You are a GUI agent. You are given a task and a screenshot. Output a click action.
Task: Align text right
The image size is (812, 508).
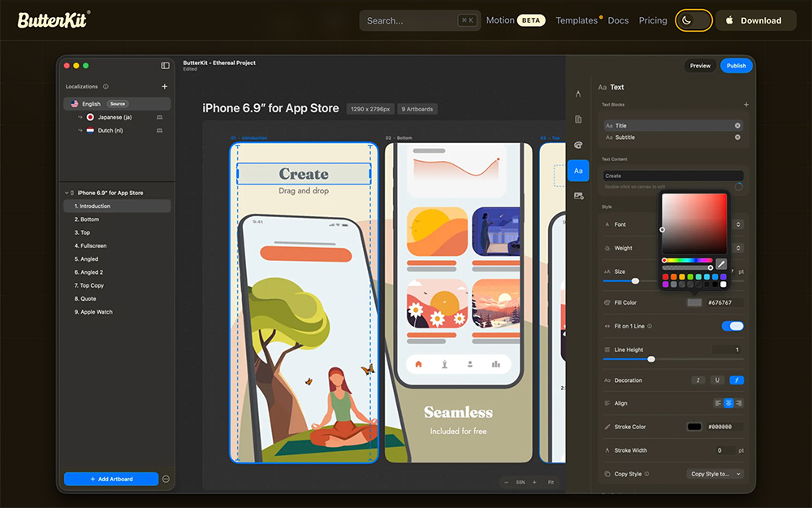click(x=739, y=403)
